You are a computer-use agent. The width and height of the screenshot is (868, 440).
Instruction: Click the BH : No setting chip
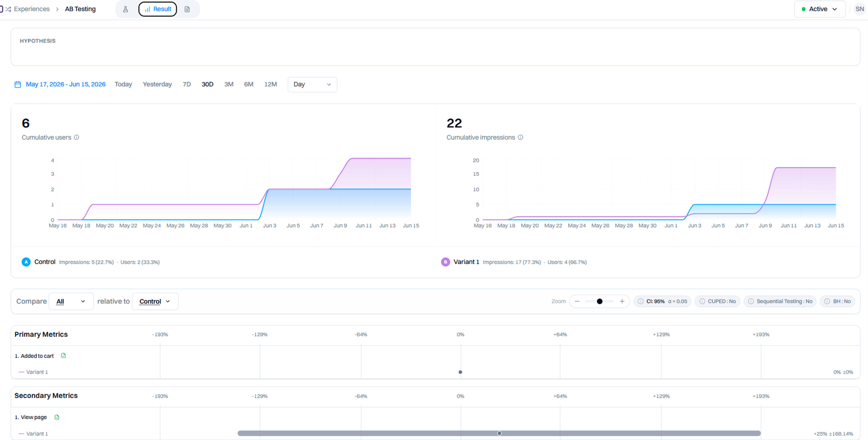[837, 301]
